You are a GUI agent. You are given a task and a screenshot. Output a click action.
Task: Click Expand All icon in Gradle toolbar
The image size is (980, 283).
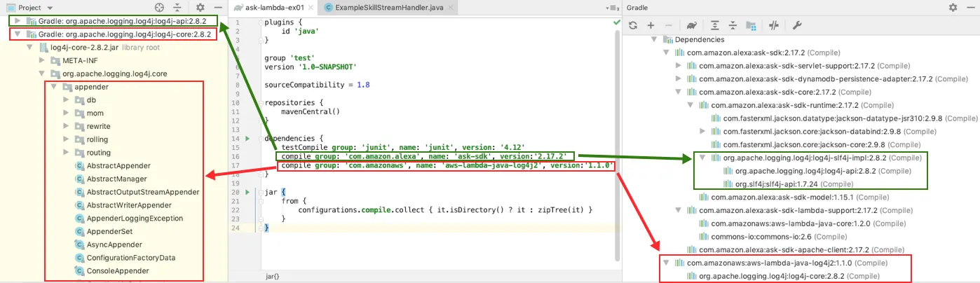tap(715, 25)
